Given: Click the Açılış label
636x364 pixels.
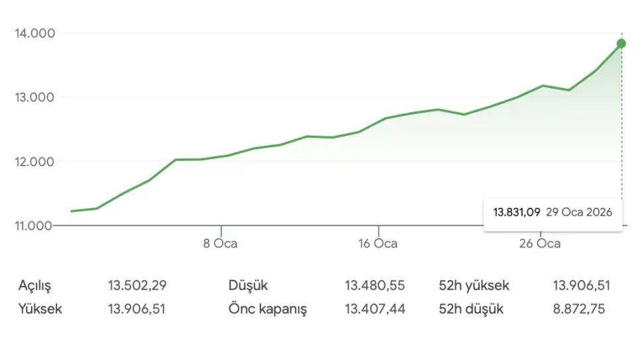Looking at the screenshot, I should click(34, 286).
